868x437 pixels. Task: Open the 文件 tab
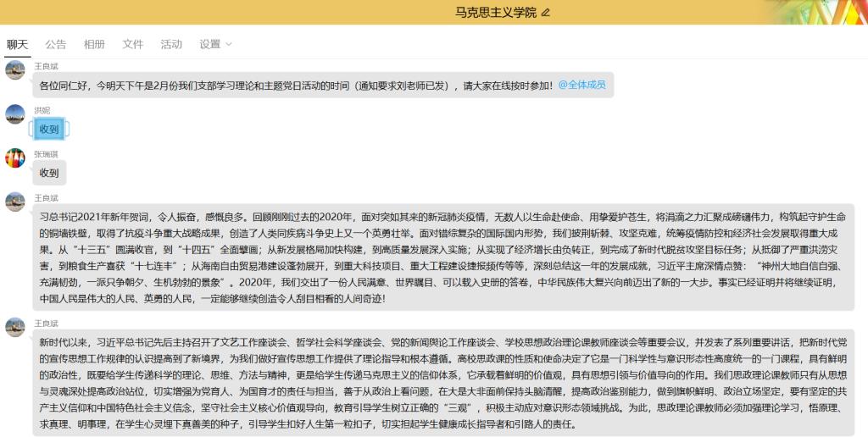point(133,44)
